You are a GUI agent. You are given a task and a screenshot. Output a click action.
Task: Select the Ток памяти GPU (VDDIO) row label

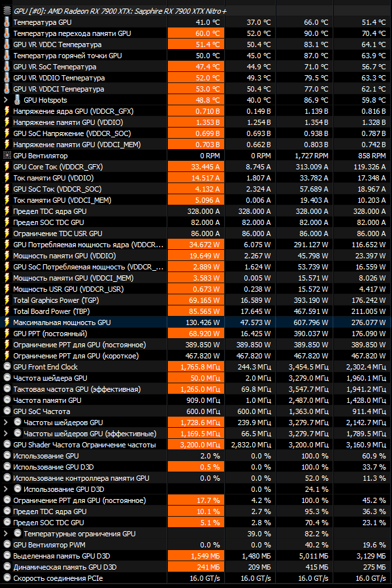coord(54,178)
